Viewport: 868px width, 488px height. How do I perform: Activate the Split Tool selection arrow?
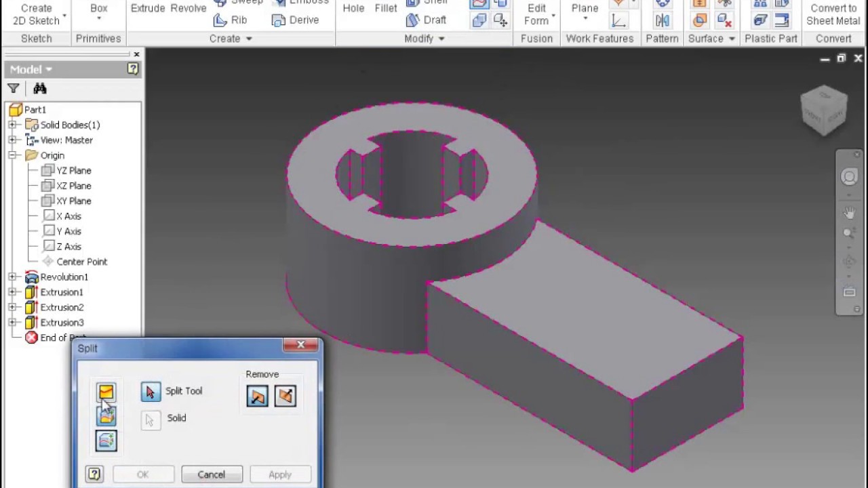coord(151,392)
